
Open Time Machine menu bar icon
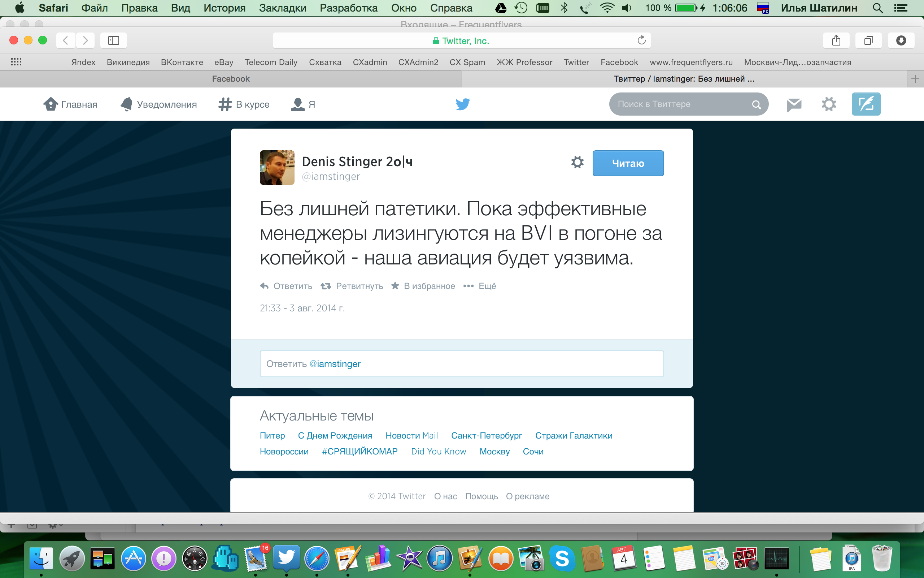pos(521,8)
